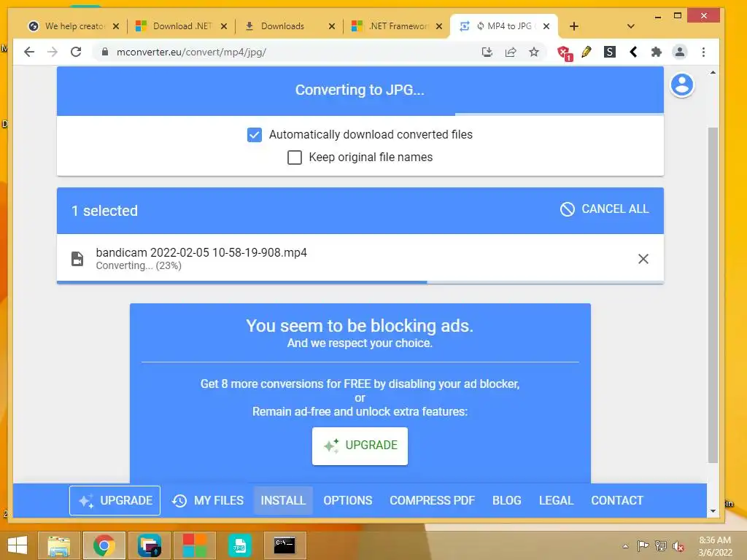Open the BLOG link
Viewport: 747px width, 560px height.
click(x=506, y=500)
